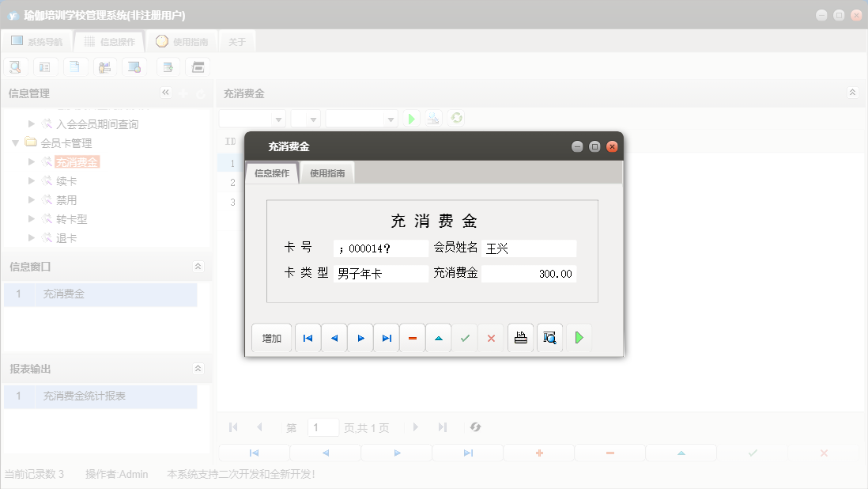The height and width of the screenshot is (489, 868).
Task: Delete the record using the red minus icon
Action: pos(412,338)
